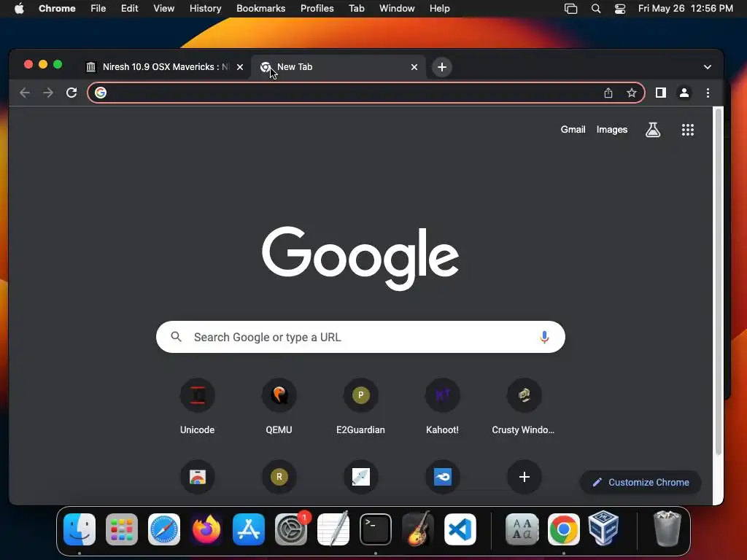This screenshot has width=747, height=560.
Task: Open the Chrome application menu
Action: point(57,9)
